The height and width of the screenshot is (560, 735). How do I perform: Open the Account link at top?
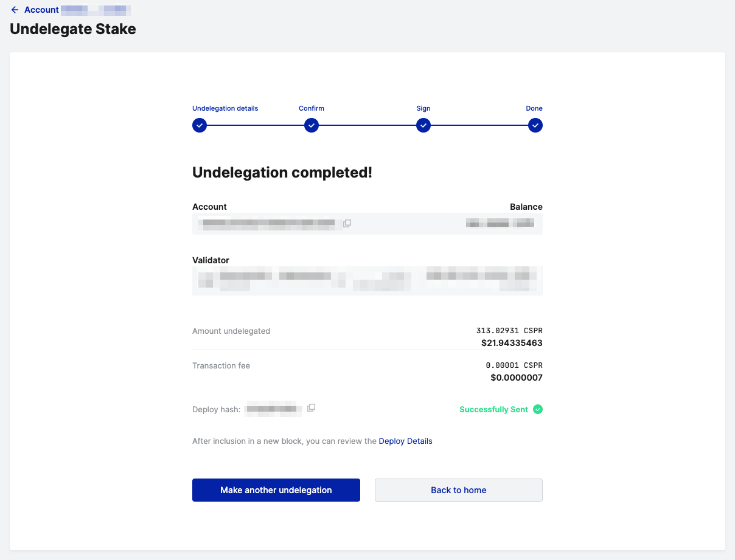(41, 10)
